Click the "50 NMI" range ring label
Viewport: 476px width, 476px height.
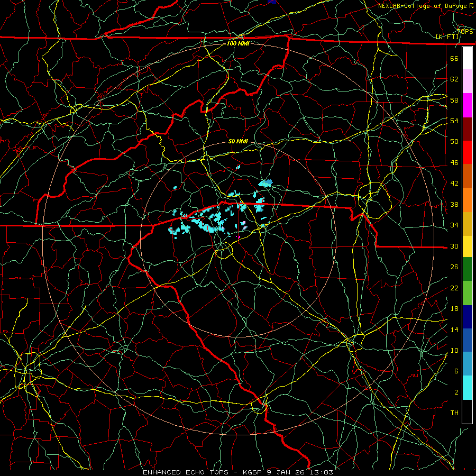coord(238,141)
